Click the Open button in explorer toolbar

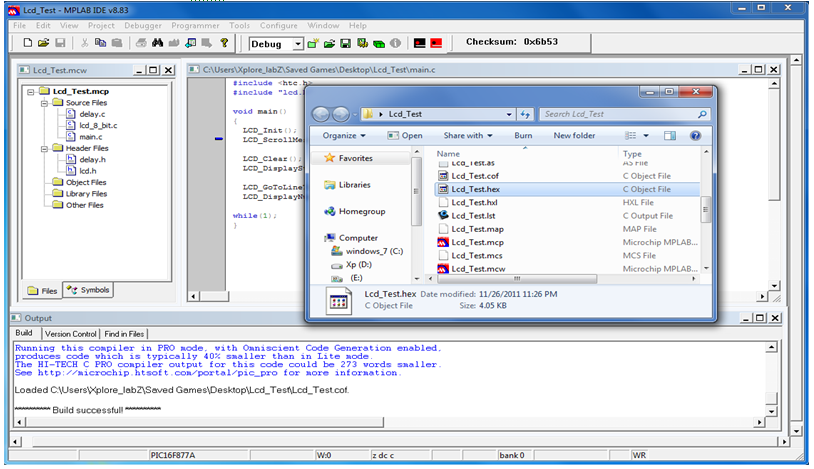(x=405, y=136)
